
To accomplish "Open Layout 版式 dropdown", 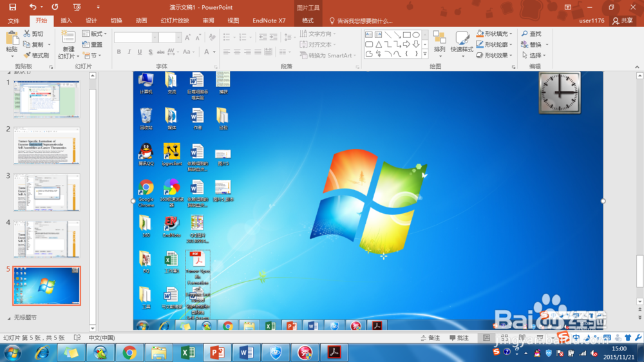I will pyautogui.click(x=94, y=33).
